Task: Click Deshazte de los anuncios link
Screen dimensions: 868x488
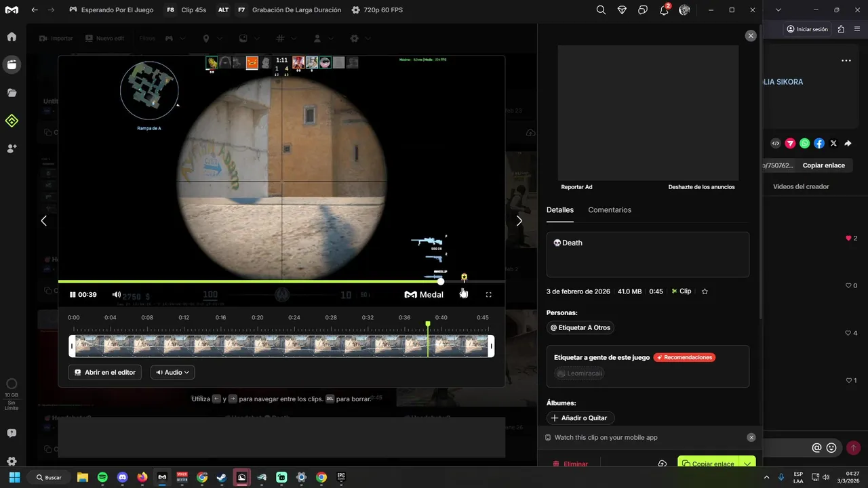Action: pos(701,187)
